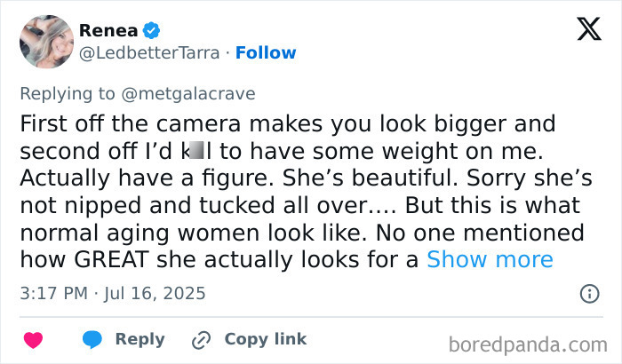Click the display name Renea
The width and height of the screenshot is (622, 364).
(x=108, y=31)
